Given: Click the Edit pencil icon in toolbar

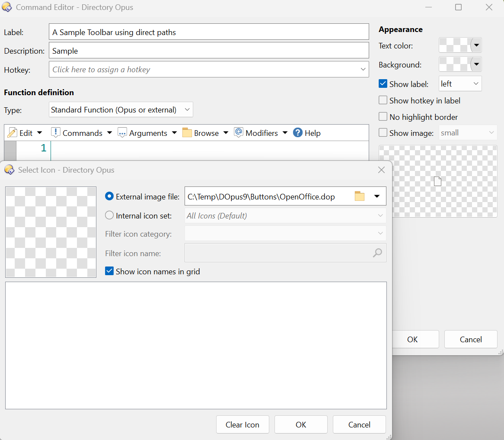Looking at the screenshot, I should click(13, 133).
